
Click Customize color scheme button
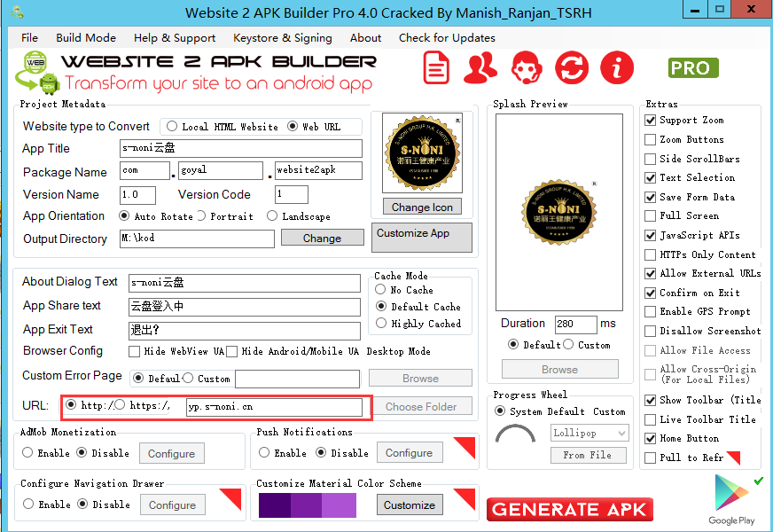tap(410, 505)
